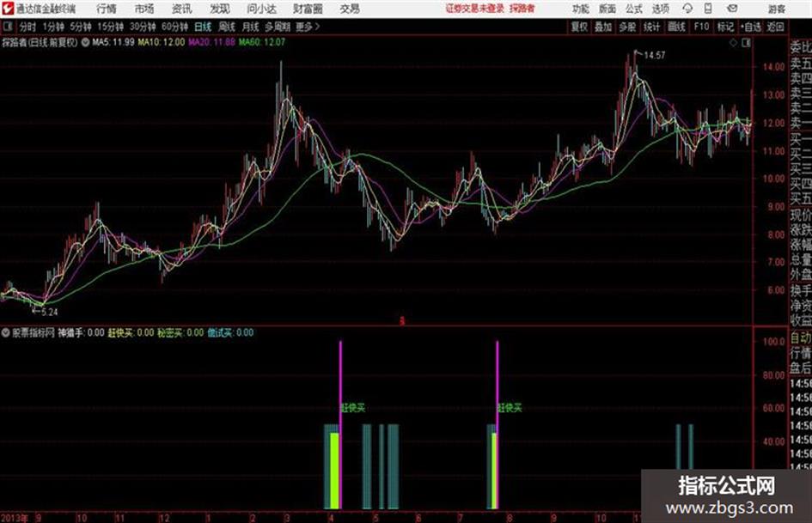
Task: Open the 财富圈 menu
Action: (308, 9)
